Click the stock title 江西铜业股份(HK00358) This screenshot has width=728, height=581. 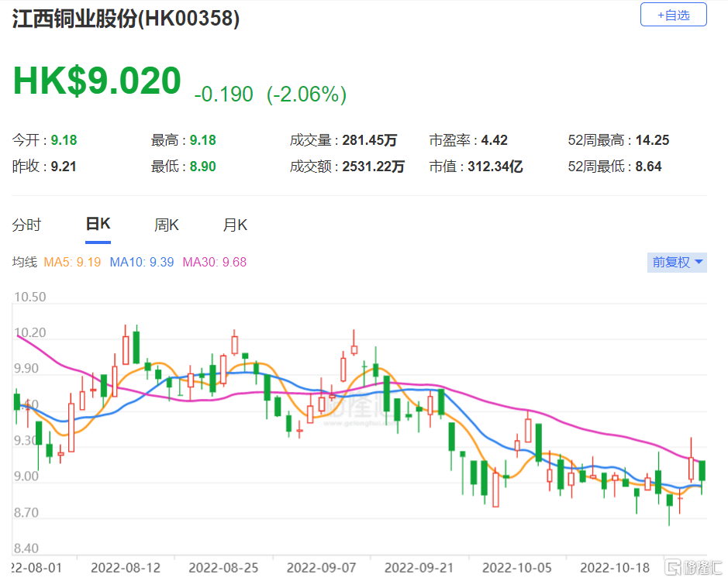pyautogui.click(x=126, y=19)
